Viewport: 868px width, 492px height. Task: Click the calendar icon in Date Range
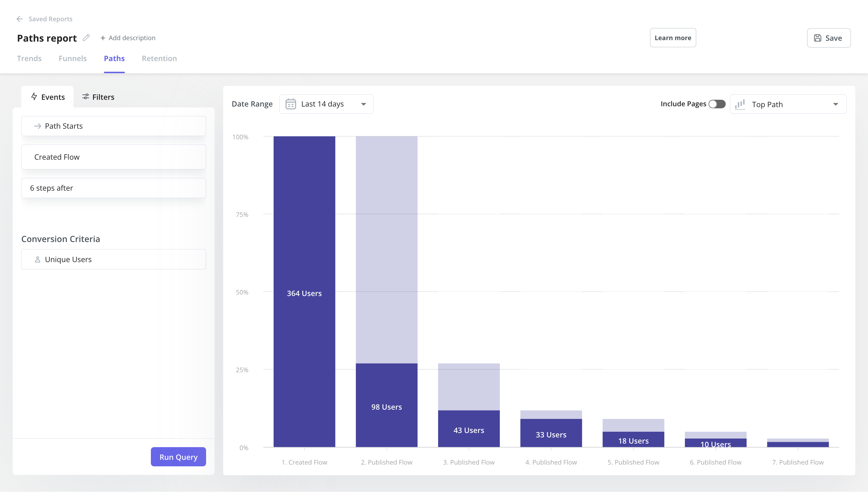coord(291,104)
